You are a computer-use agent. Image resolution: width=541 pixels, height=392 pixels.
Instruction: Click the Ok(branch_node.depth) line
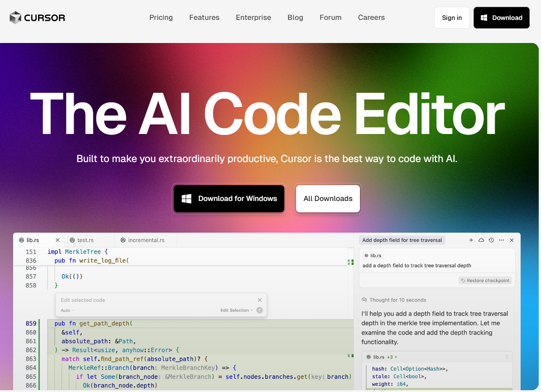point(120,386)
